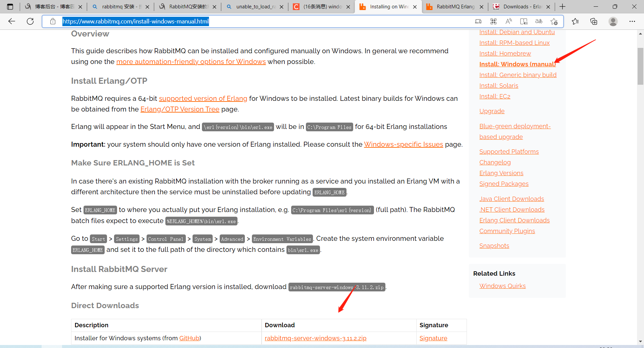Click the scrollbar up arrow
This screenshot has height=348, width=644.
(x=640, y=34)
